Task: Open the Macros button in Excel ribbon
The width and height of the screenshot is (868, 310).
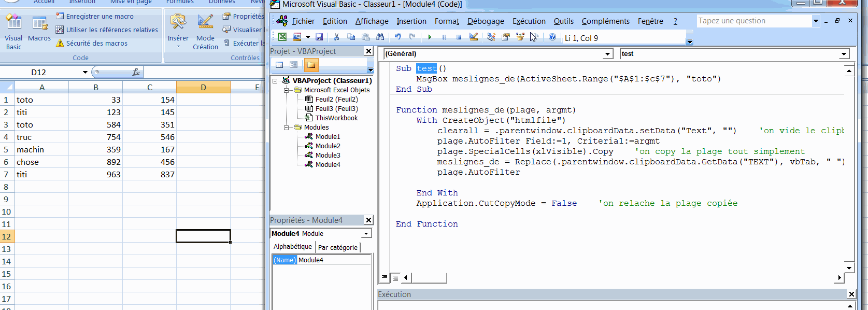Action: (x=39, y=29)
